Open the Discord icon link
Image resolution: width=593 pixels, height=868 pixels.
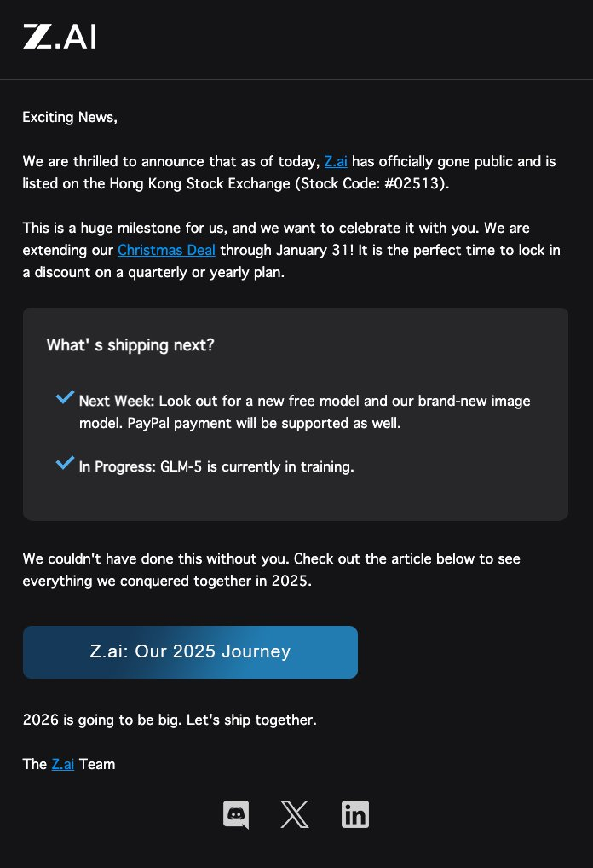pyautogui.click(x=235, y=815)
